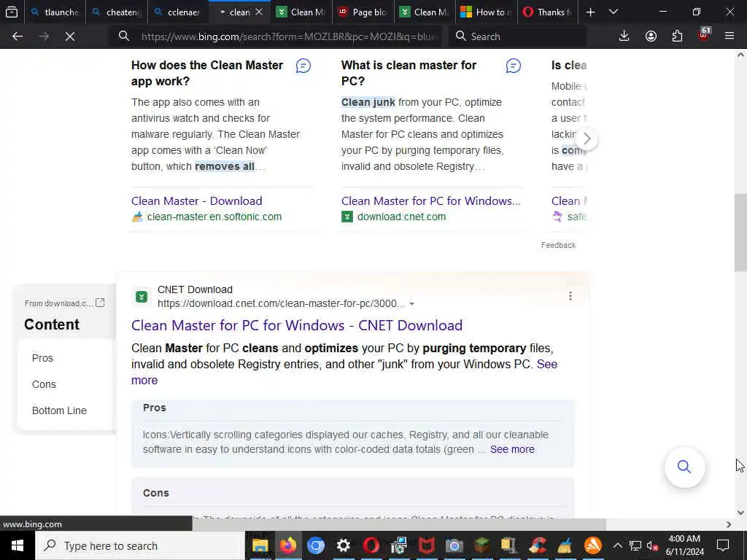Open Minecraft grass block taskbar icon
Image resolution: width=747 pixels, height=560 pixels.
click(481, 545)
